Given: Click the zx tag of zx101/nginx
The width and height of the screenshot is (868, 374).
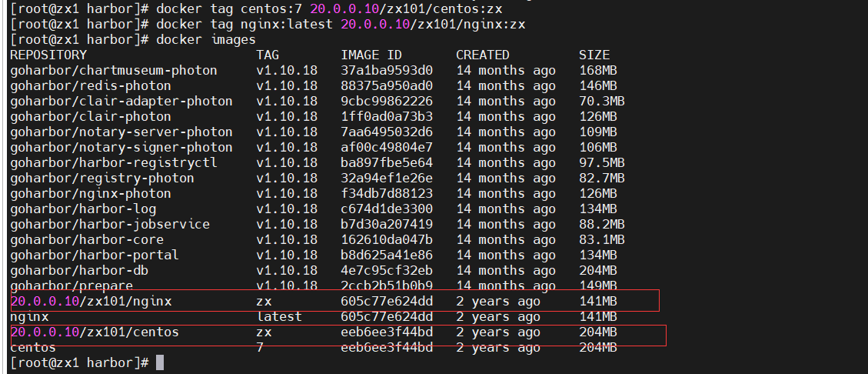Looking at the screenshot, I should click(264, 302).
